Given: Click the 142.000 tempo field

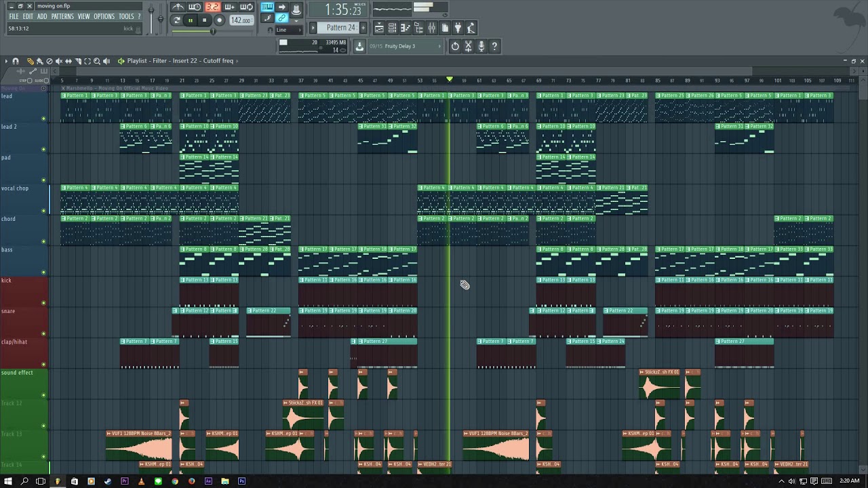Looking at the screenshot, I should [x=241, y=20].
